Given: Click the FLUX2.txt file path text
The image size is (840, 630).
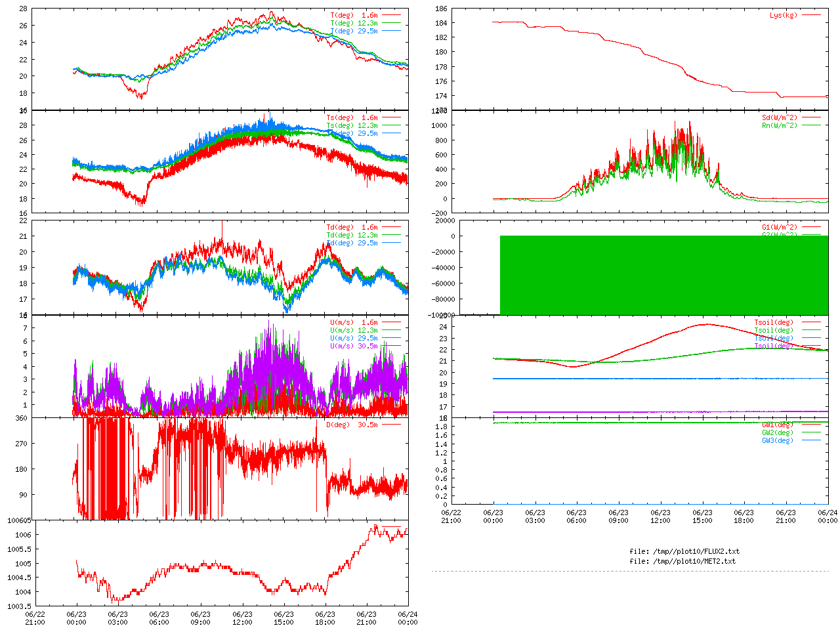Looking at the screenshot, I should (684, 551).
